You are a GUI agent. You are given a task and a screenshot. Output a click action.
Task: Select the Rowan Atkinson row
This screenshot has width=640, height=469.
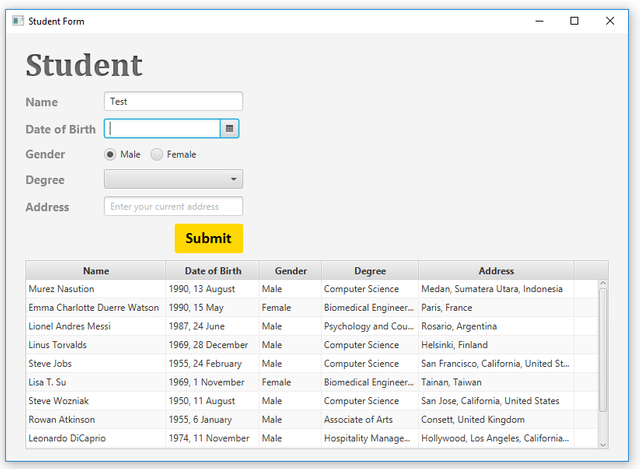pyautogui.click(x=312, y=419)
